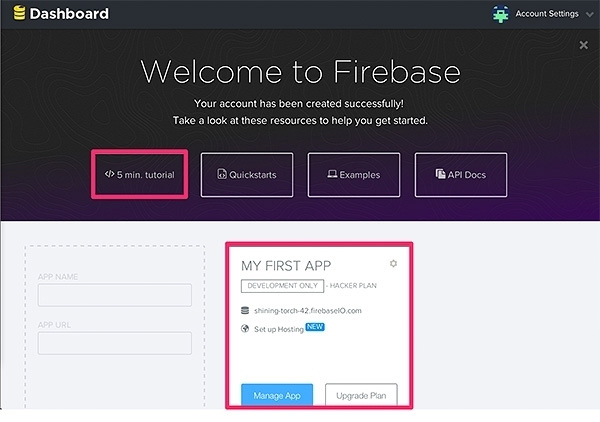Expand the Account Settings dropdown arrow
This screenshot has height=422, width=600.
[x=590, y=14]
